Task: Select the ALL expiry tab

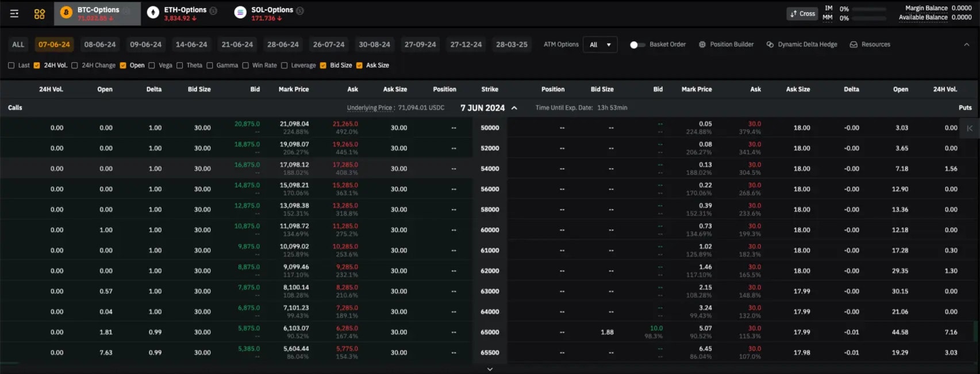Action: [18, 44]
